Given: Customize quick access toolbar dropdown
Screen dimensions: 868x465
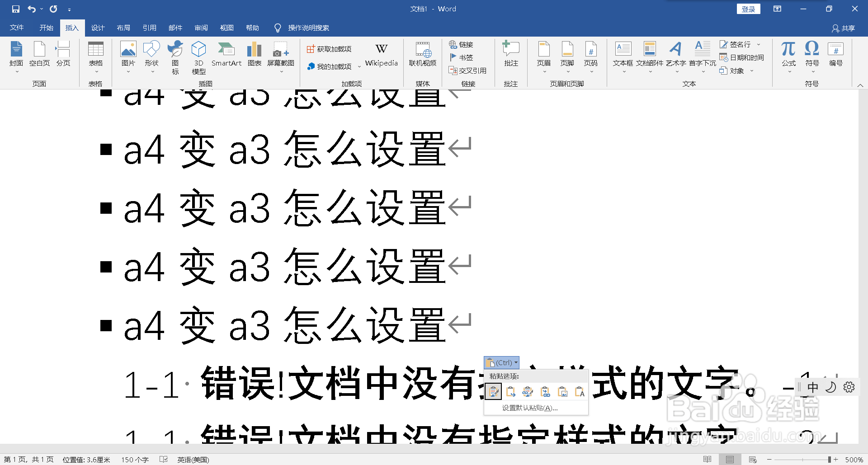Looking at the screenshot, I should click(x=69, y=9).
